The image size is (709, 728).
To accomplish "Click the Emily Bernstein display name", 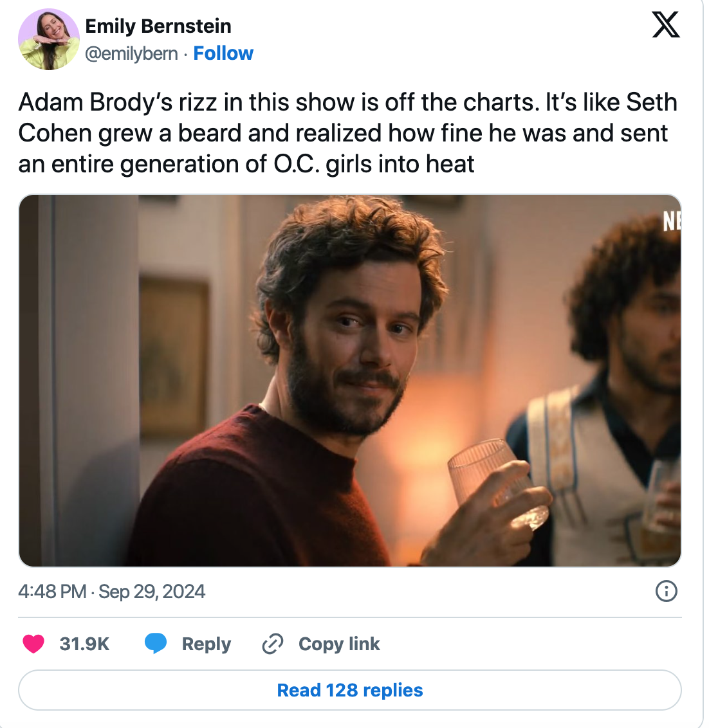I will (x=158, y=26).
